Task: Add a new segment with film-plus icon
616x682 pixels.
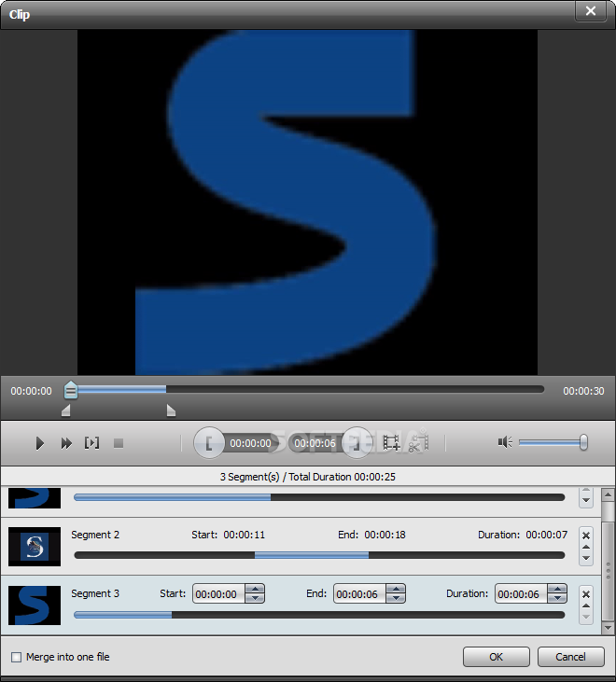Action: click(x=391, y=443)
